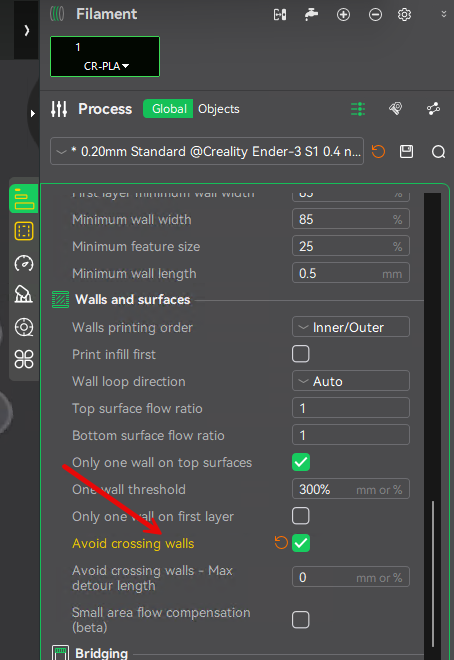Enable Print infill first checkbox

coord(301,354)
